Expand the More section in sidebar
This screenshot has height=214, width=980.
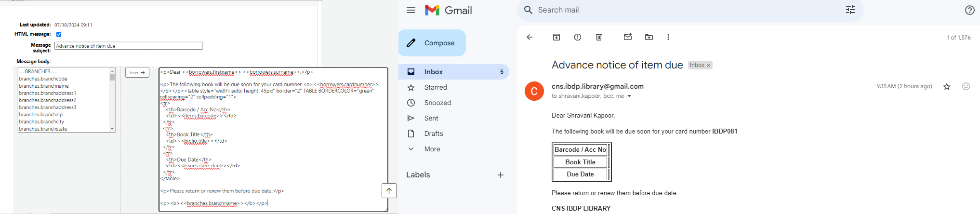coord(432,149)
